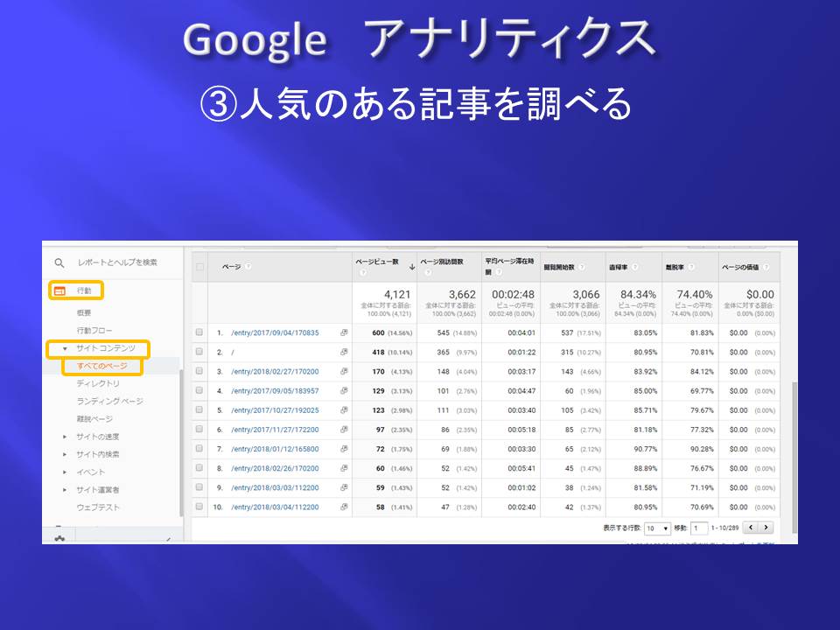Click the row 1 pageviews value 600

click(x=378, y=332)
